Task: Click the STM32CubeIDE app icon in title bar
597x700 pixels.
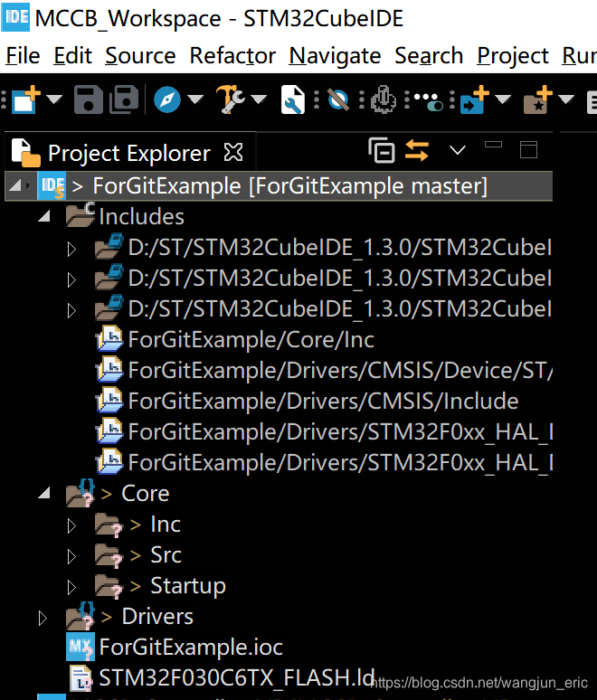Action: click(x=15, y=17)
